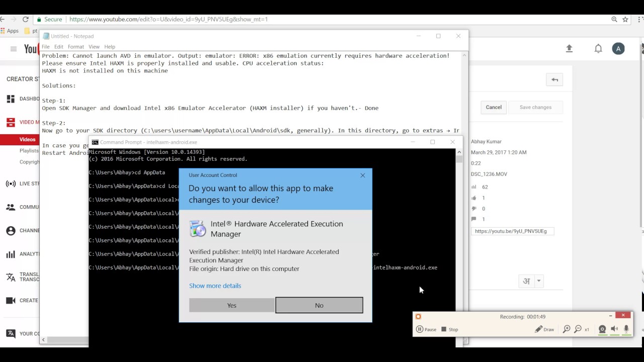Toggle webcam capture in recorder
This screenshot has height=362, width=644.
click(602, 329)
